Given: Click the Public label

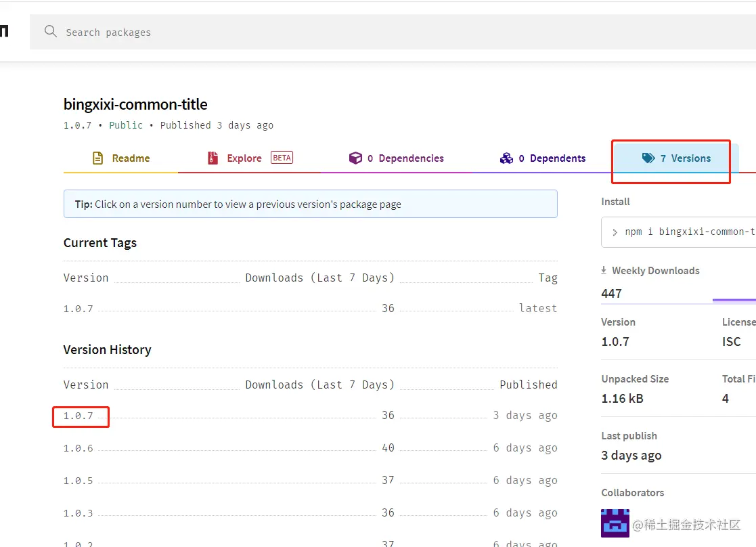Looking at the screenshot, I should pyautogui.click(x=126, y=125).
